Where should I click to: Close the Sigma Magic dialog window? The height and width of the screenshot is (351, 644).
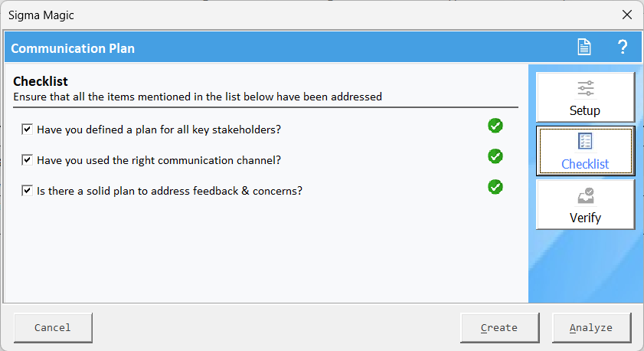[x=627, y=15]
